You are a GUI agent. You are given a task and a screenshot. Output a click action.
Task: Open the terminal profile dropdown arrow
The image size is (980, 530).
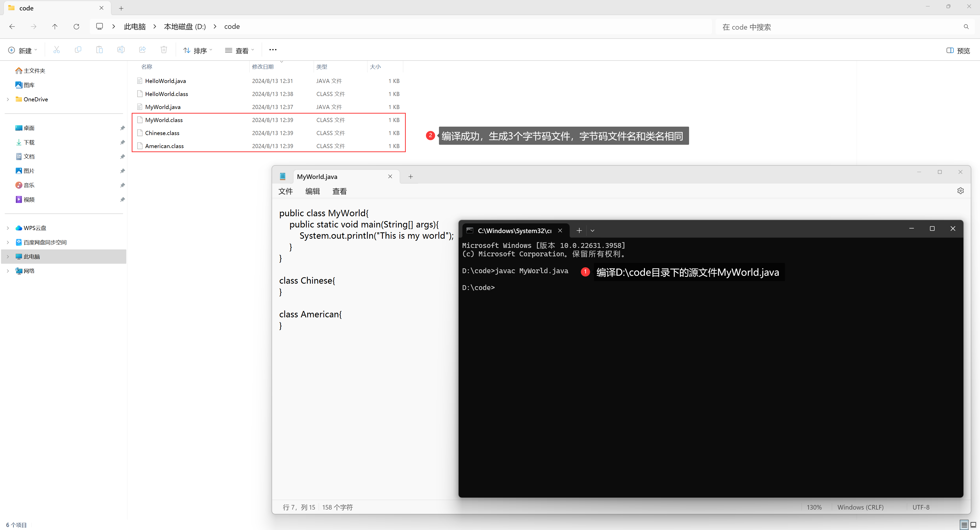pos(592,231)
